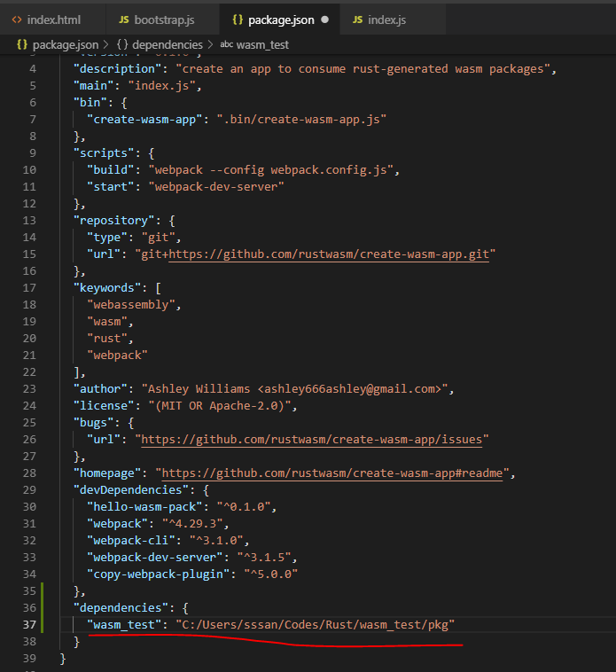Open the wasm_test breadcrumb item
Viewport: 616px width, 672px height.
point(265,43)
